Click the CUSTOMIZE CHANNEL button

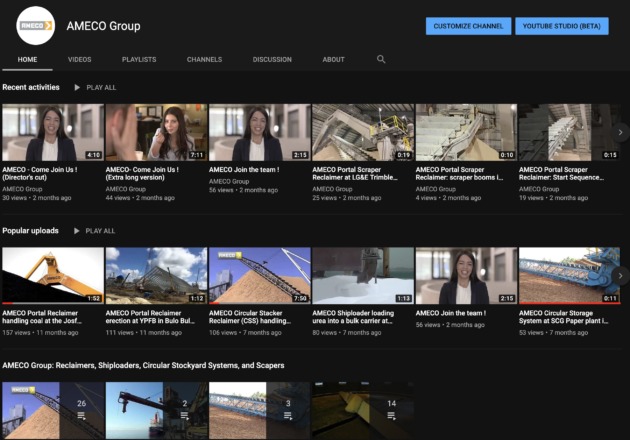[468, 26]
